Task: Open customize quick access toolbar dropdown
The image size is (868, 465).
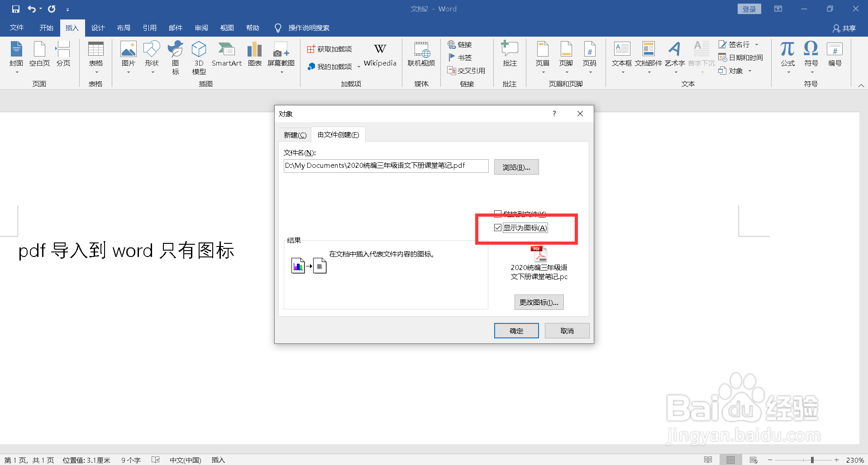Action: [67, 9]
